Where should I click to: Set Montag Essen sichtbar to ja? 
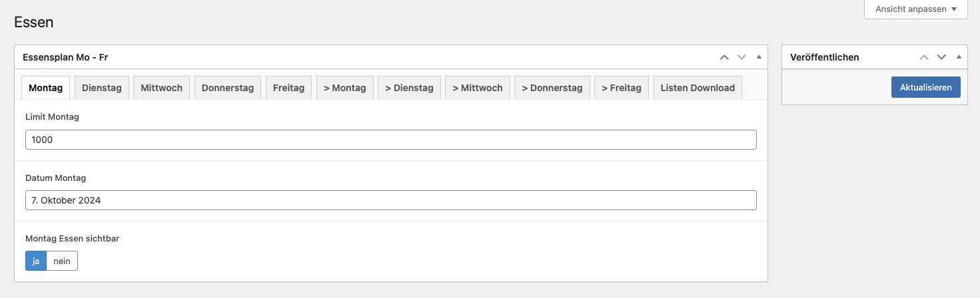36,261
